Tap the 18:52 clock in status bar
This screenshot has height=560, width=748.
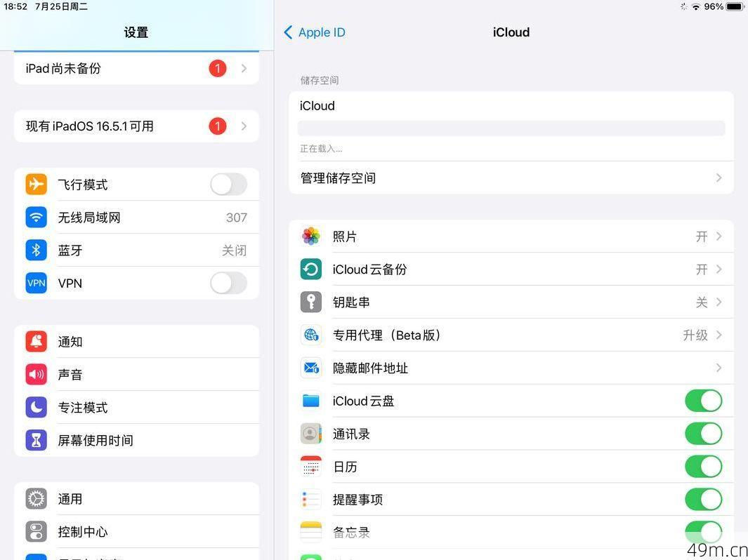tap(15, 7)
